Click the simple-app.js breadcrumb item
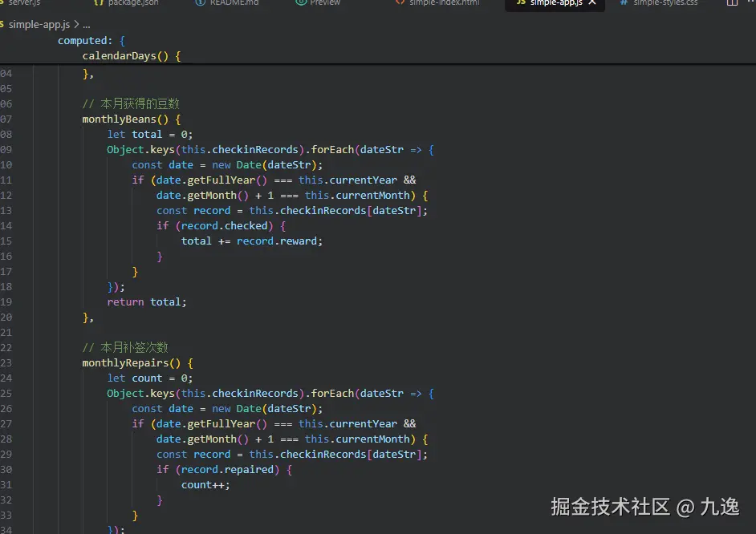 [39, 25]
